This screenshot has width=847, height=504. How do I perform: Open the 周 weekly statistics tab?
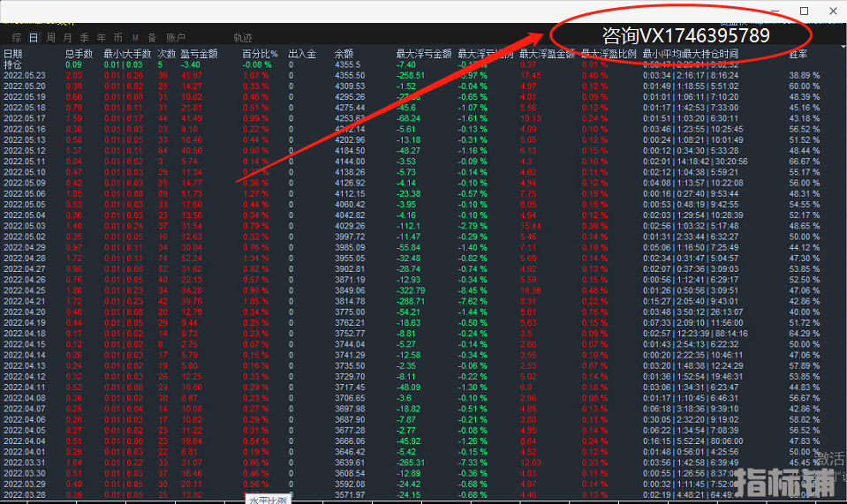[51, 38]
